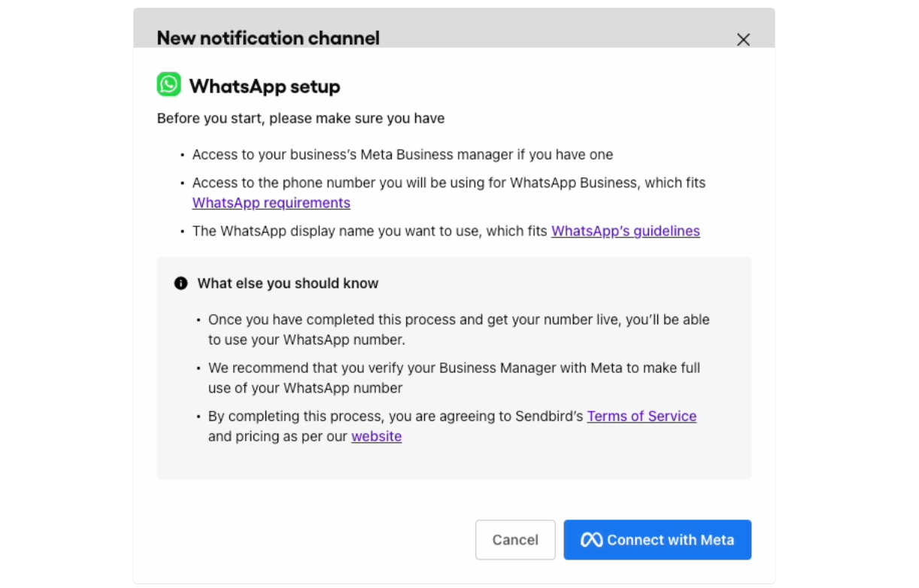The image size is (919, 588).
Task: Click the green WhatsApp badge beside 'WhatsApp setup'
Action: [168, 83]
